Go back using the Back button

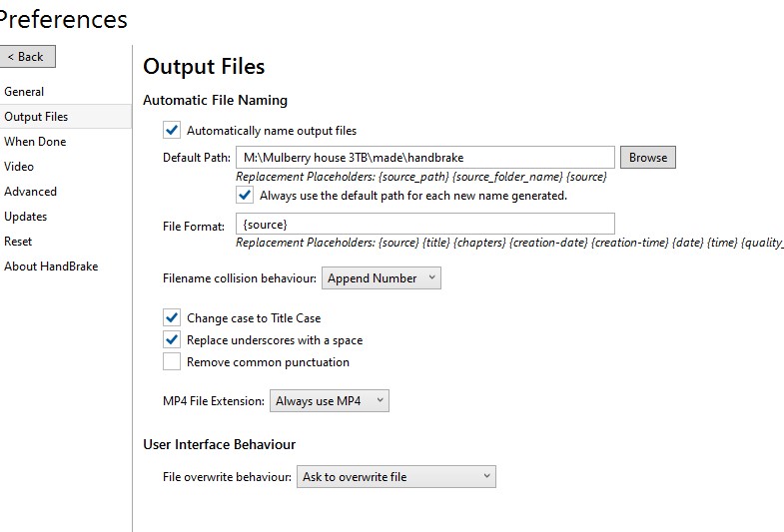tap(28, 57)
